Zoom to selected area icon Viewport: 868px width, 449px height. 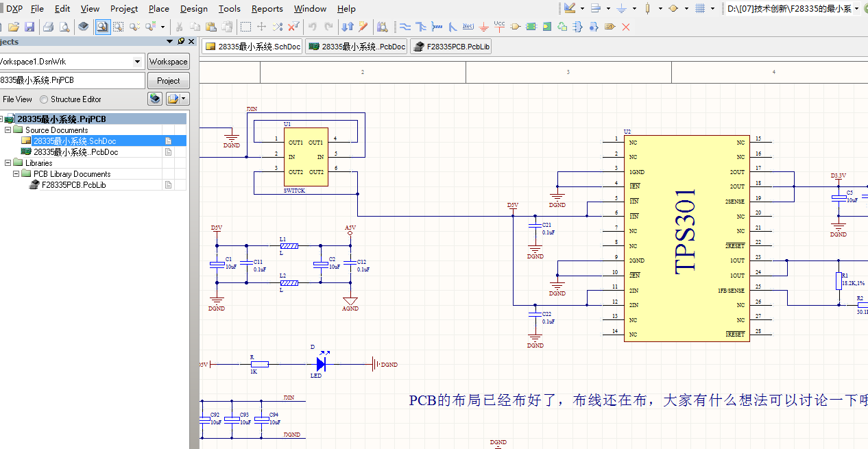tap(118, 27)
